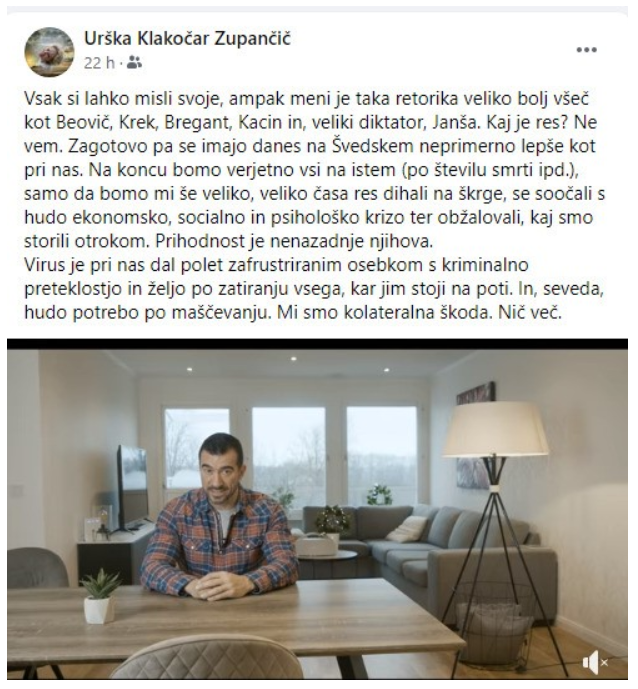The height and width of the screenshot is (689, 638).
Task: Open Urška Klakočar Zupančič's profile picture
Action: point(49,52)
